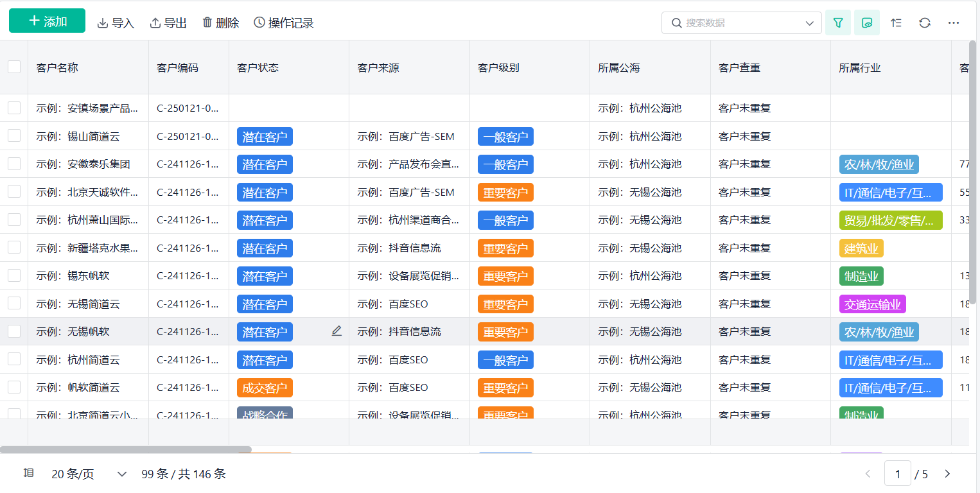Click the 99 条 / 共 146 条 record count
The height and width of the screenshot is (493, 980).
tap(184, 474)
